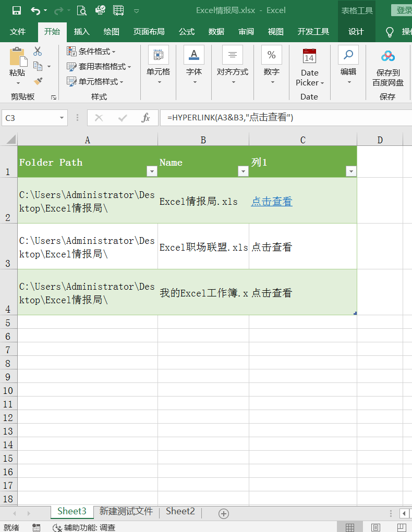Viewport: 412px width, 532px height.
Task: Click the 对齐方式 alignment icon
Action: pyautogui.click(x=232, y=55)
